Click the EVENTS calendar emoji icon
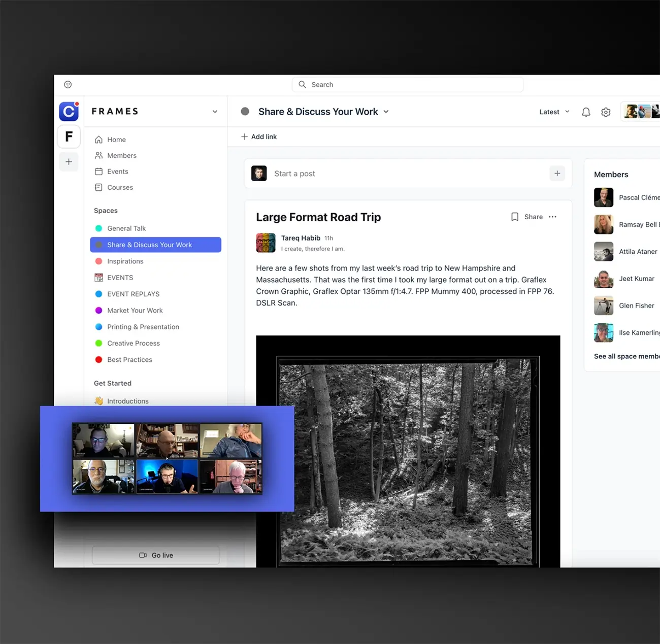Viewport: 660px width, 644px height. [x=98, y=278]
